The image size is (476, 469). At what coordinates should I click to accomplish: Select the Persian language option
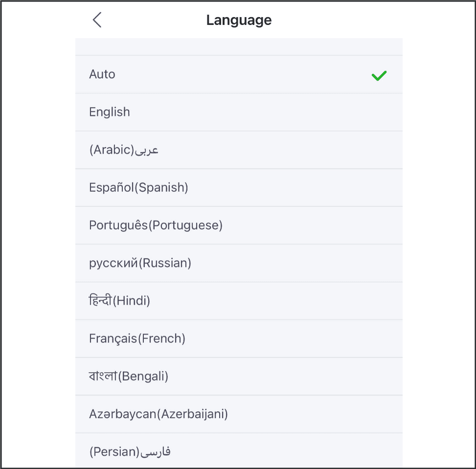pos(239,451)
